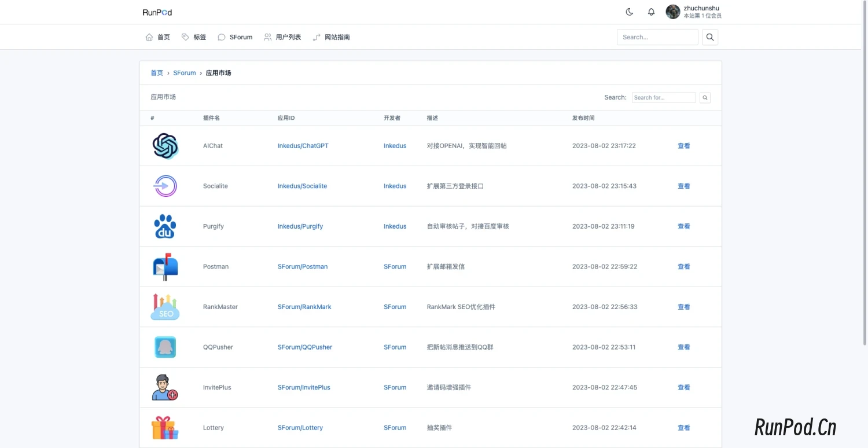
Task: Click 查看 in the RankMaster row
Action: [x=684, y=307]
